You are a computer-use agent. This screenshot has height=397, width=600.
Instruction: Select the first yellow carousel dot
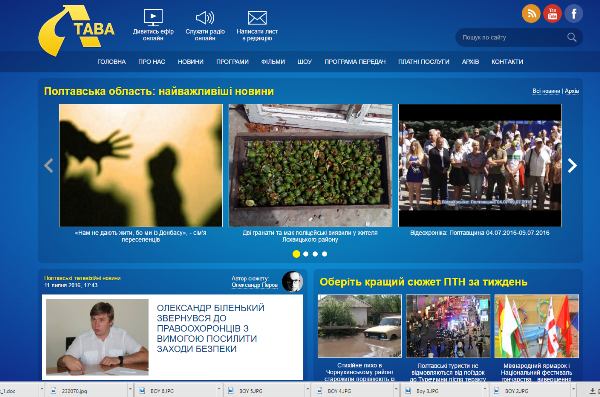[x=296, y=254]
